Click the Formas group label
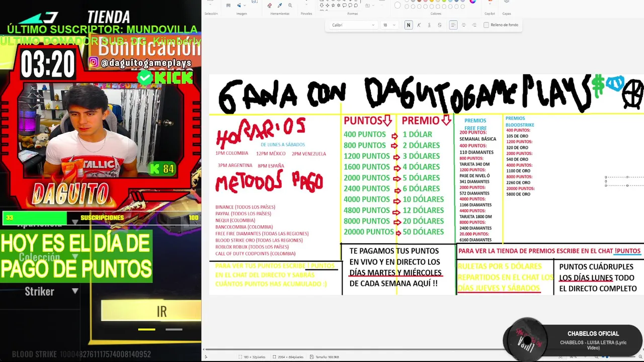Image resolution: width=644 pixels, height=362 pixels. click(x=353, y=14)
